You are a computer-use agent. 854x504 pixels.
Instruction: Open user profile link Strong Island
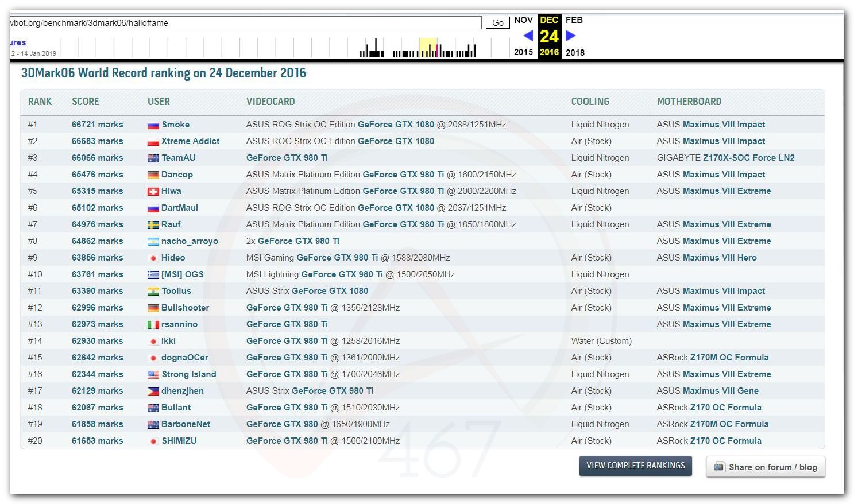(189, 374)
